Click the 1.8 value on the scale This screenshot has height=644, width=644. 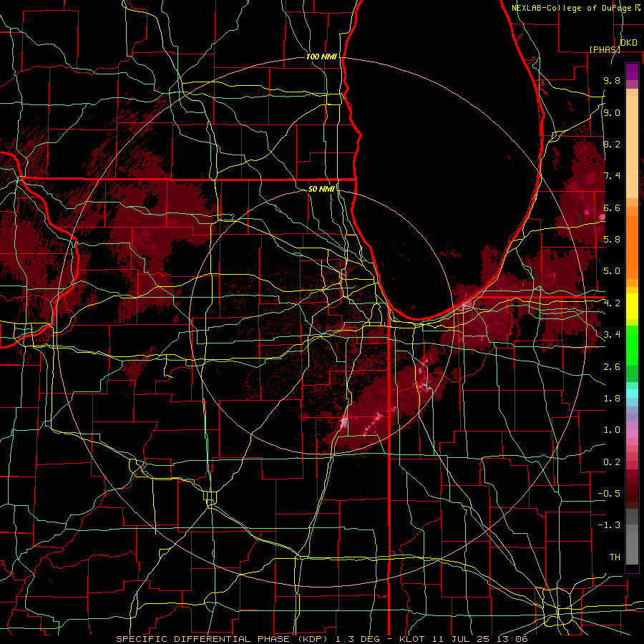click(612, 399)
